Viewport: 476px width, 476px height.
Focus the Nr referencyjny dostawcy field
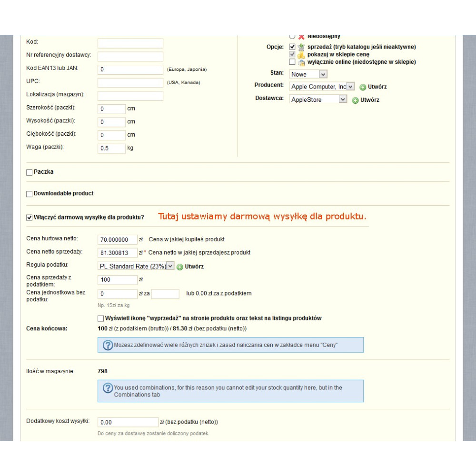tap(130, 57)
